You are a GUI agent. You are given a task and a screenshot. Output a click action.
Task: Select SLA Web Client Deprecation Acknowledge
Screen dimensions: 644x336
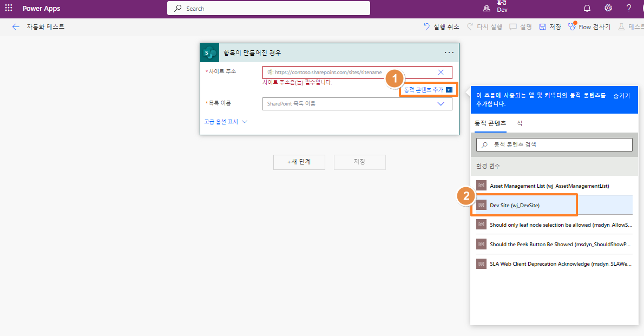(554, 263)
